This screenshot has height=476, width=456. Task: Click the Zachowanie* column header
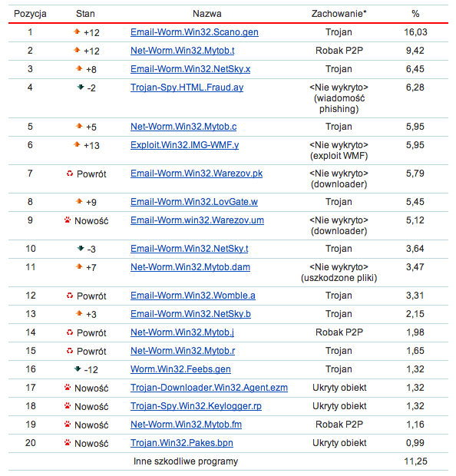pyautogui.click(x=339, y=14)
